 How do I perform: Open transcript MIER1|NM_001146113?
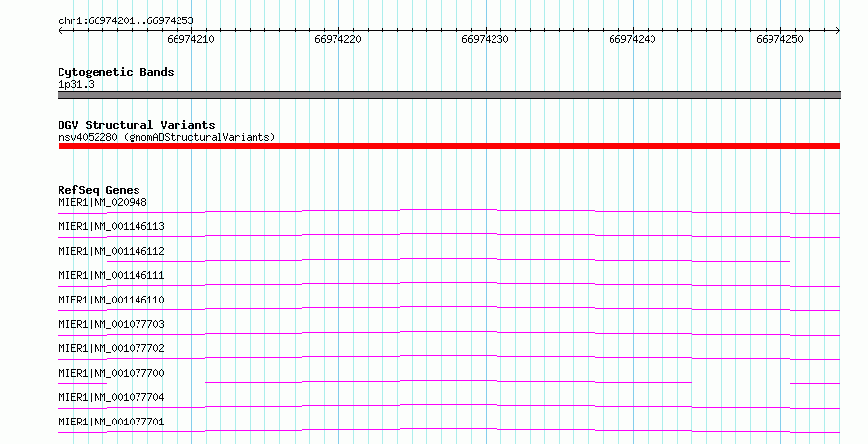pos(111,227)
